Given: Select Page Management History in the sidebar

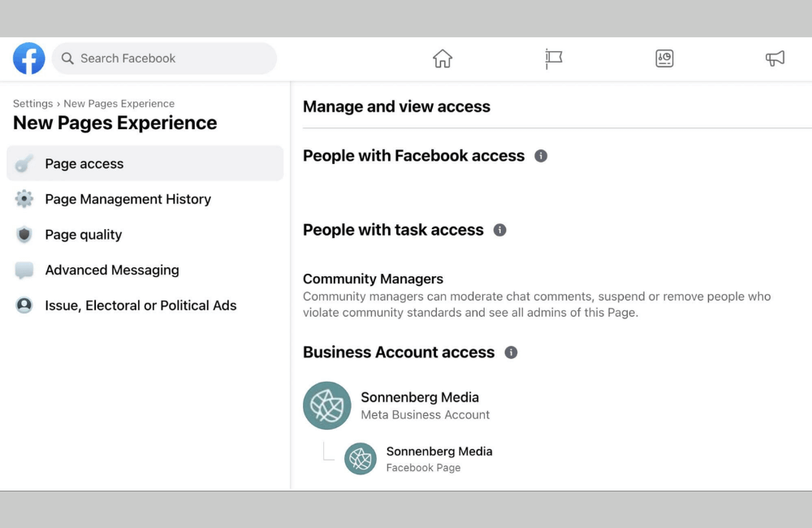Looking at the screenshot, I should click(x=127, y=199).
